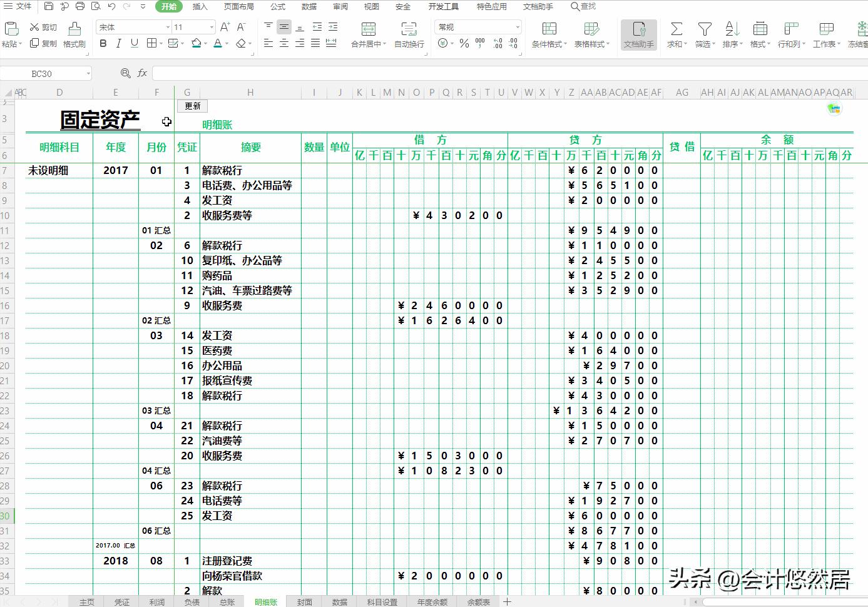
Task: Open the 总账 sheet tab
Action: point(226,601)
